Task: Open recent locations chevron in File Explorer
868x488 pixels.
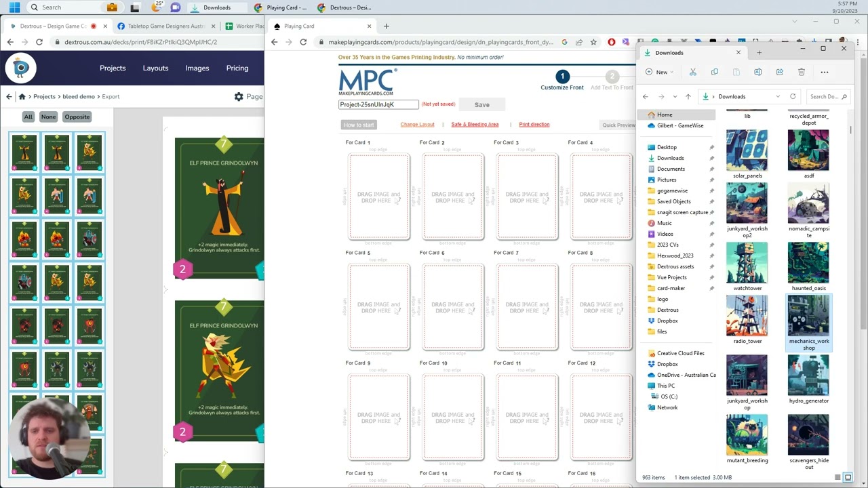Action: point(675,97)
